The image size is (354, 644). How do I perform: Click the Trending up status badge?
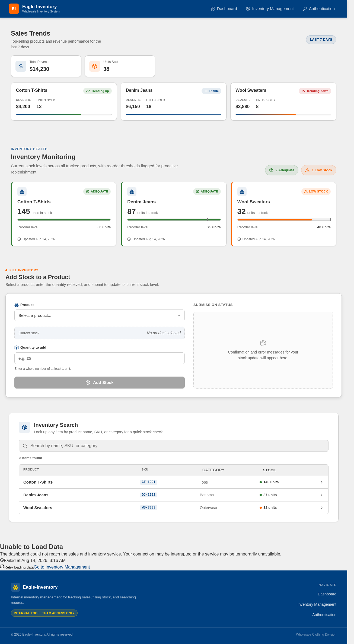click(97, 91)
